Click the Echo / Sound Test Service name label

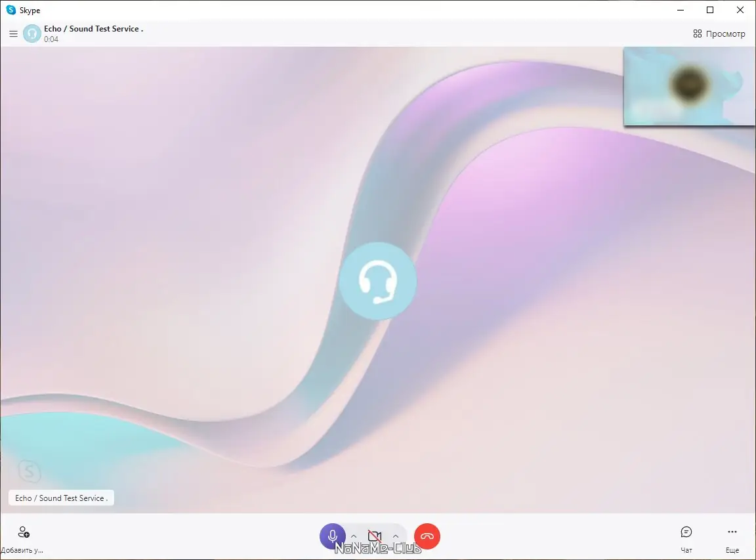click(61, 498)
